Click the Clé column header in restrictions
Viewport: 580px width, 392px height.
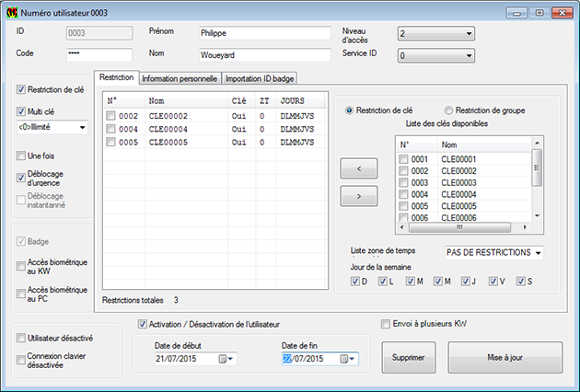[x=241, y=100]
